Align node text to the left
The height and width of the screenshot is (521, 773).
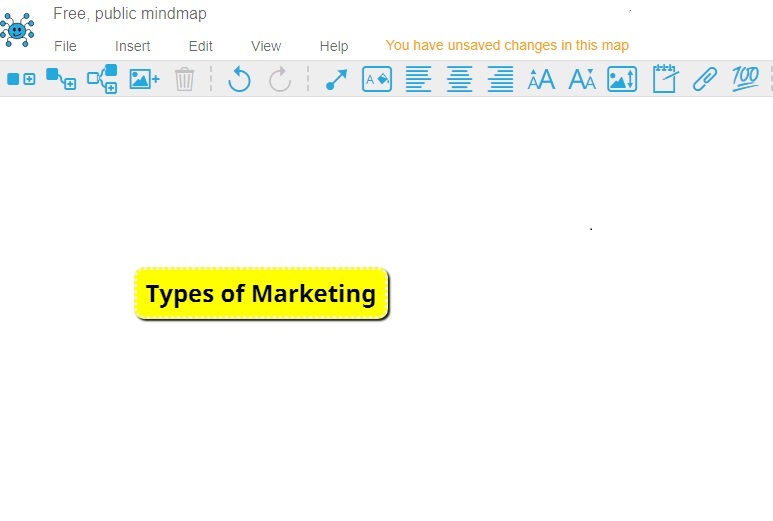click(x=418, y=79)
